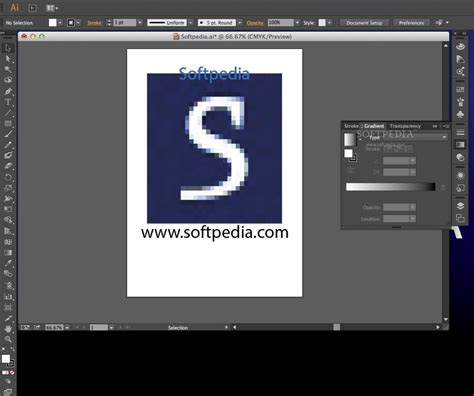Select the Pen tool
The image size is (474, 396).
click(8, 91)
